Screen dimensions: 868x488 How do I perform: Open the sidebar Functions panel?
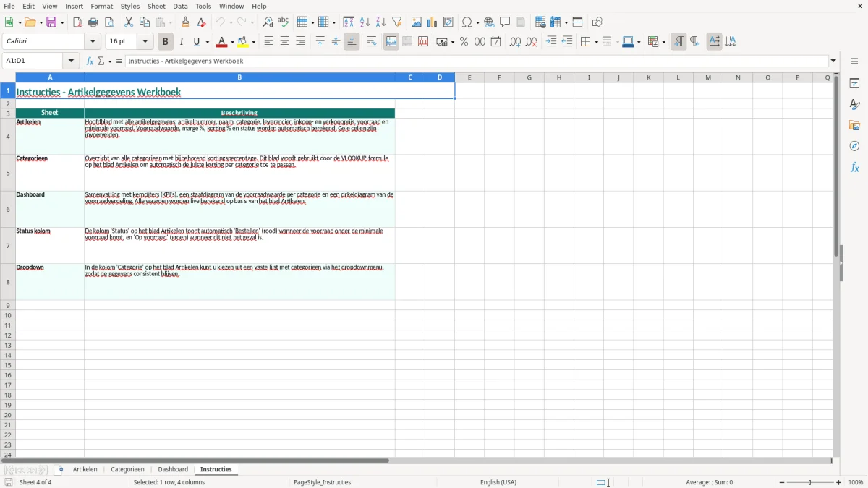pos(854,167)
